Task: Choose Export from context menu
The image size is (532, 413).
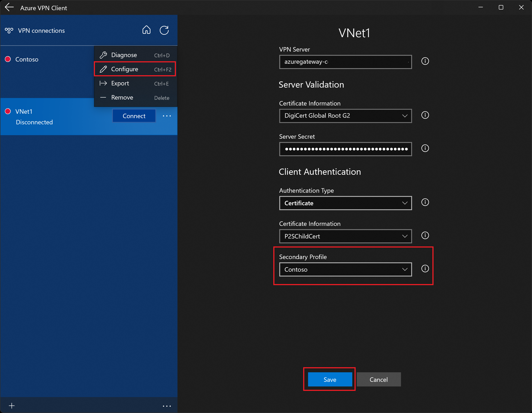Action: (135, 83)
